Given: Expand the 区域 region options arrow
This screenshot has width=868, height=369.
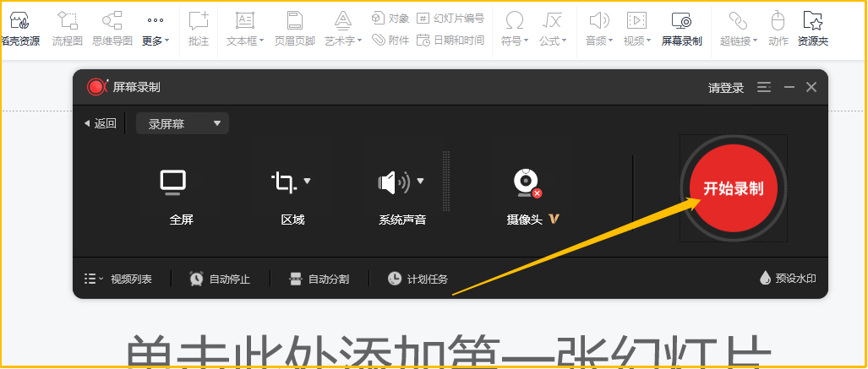Looking at the screenshot, I should (x=308, y=181).
